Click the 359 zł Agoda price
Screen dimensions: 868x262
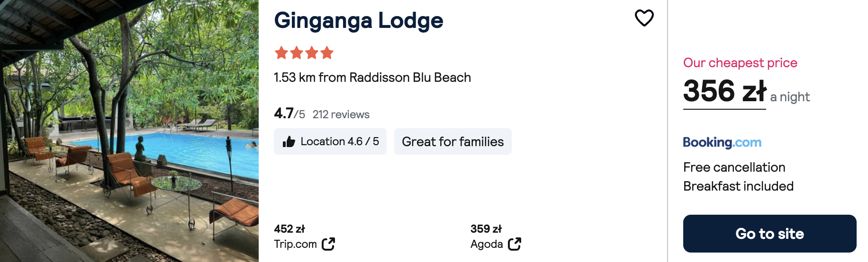(x=486, y=229)
